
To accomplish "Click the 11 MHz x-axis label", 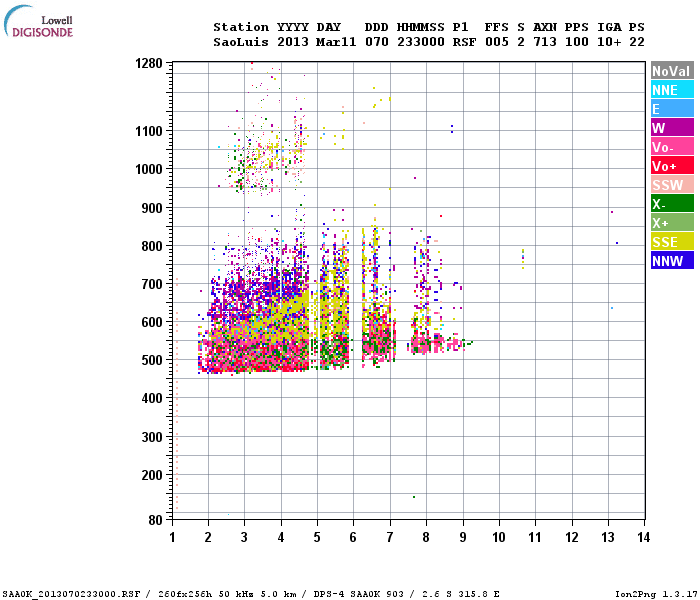I will point(535,537).
